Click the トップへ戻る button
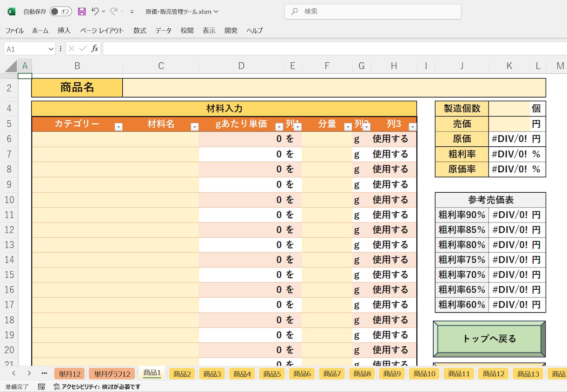The height and width of the screenshot is (392, 567). click(489, 339)
